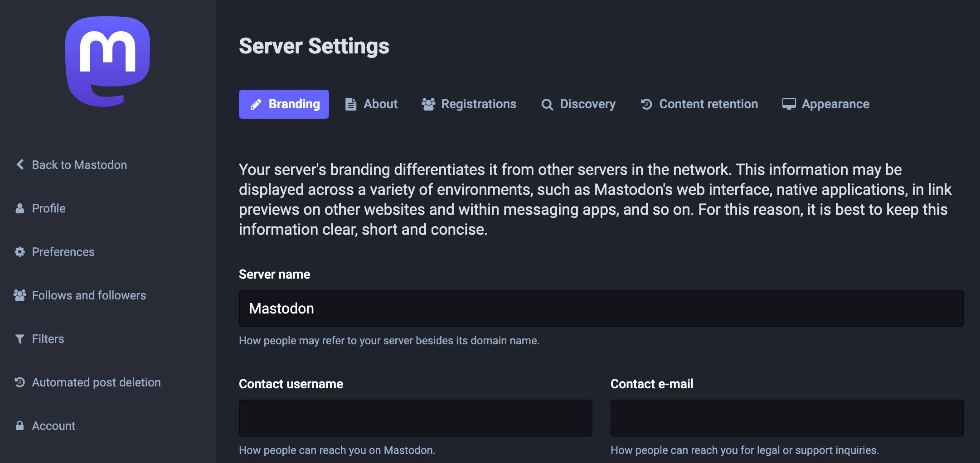Click the lock icon beside Account
This screenshot has width=980, height=463.
[19, 425]
